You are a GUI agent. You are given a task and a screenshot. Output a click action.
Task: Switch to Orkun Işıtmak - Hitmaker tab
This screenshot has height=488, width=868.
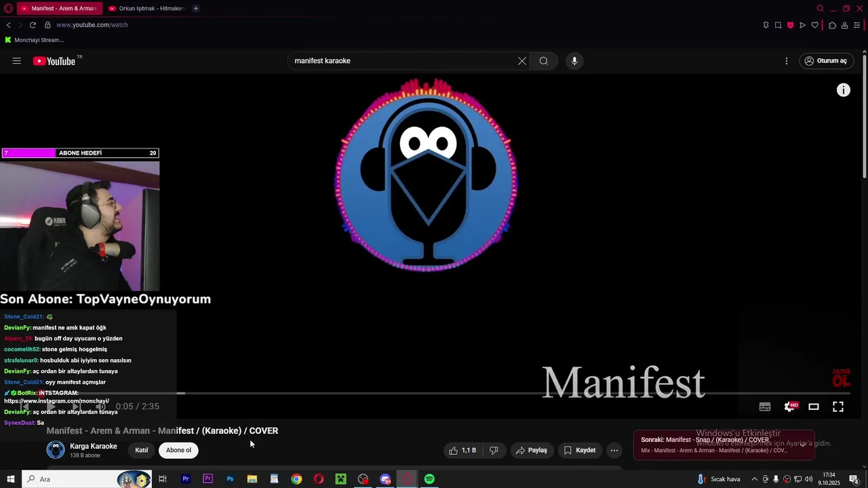point(146,8)
